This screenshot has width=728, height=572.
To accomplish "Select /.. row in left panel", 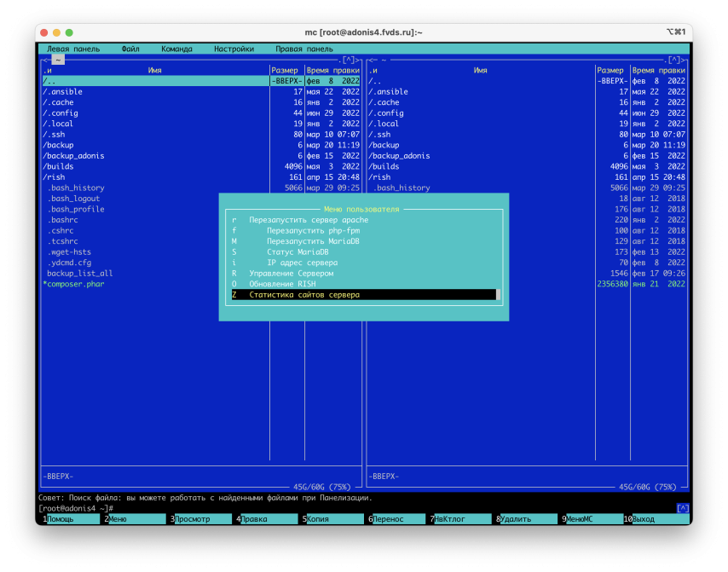I will tap(201, 81).
